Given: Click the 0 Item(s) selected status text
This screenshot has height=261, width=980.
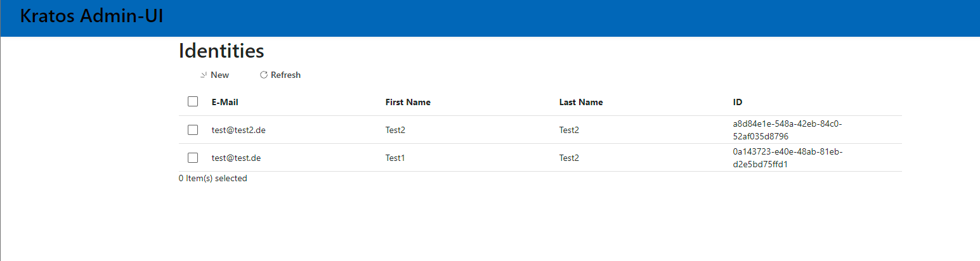Looking at the screenshot, I should [x=213, y=179].
